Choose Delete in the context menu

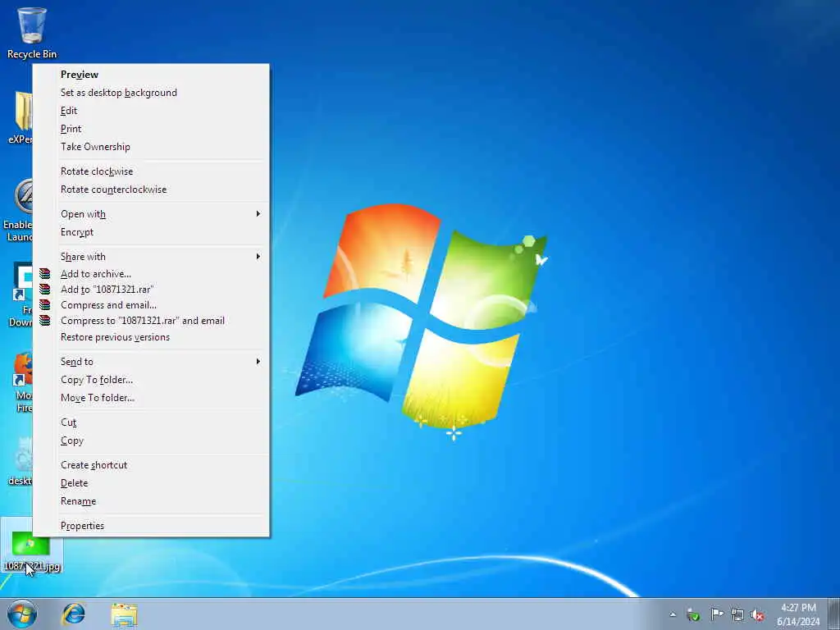tap(151, 483)
